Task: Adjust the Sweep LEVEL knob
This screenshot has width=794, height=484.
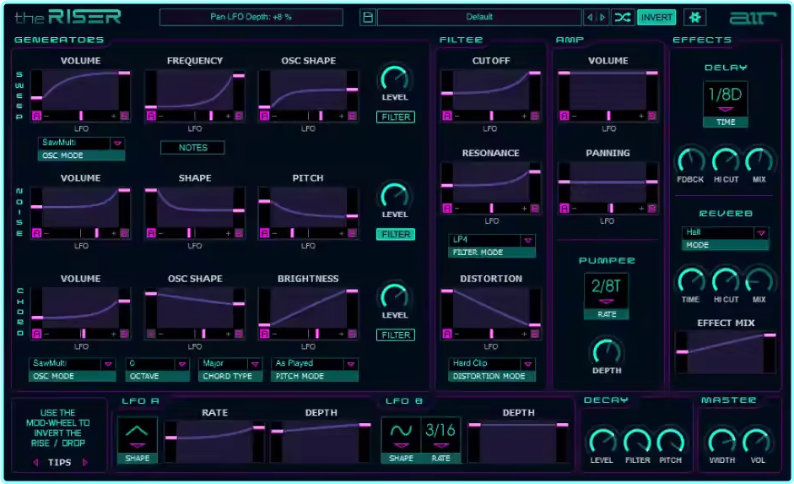Action: (394, 78)
